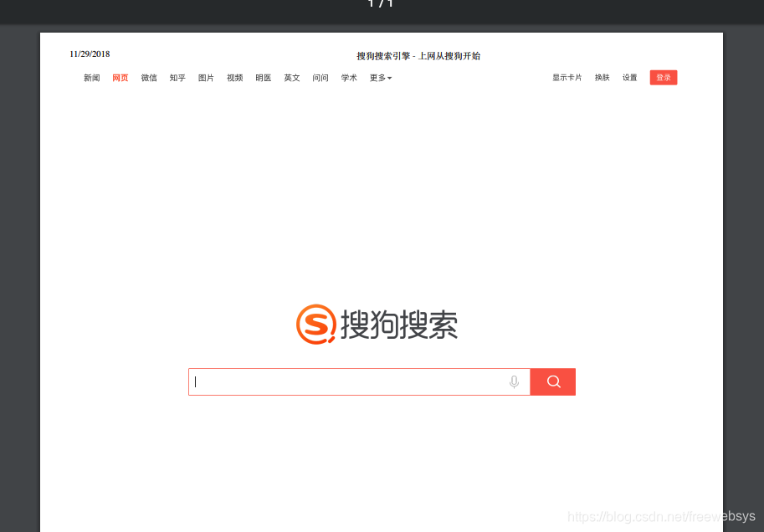Screen dimensions: 764x532
Task: Click the microphone voice search icon
Action: tap(514, 382)
